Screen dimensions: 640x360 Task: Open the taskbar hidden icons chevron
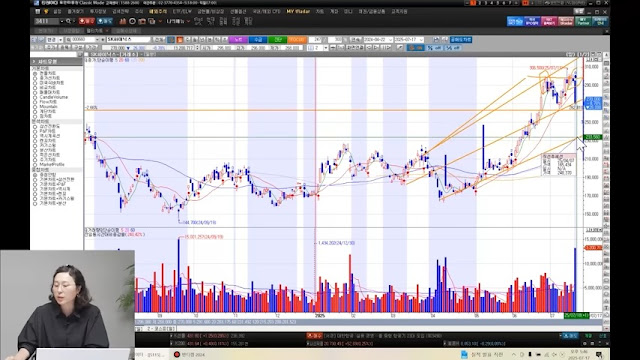coord(514,354)
